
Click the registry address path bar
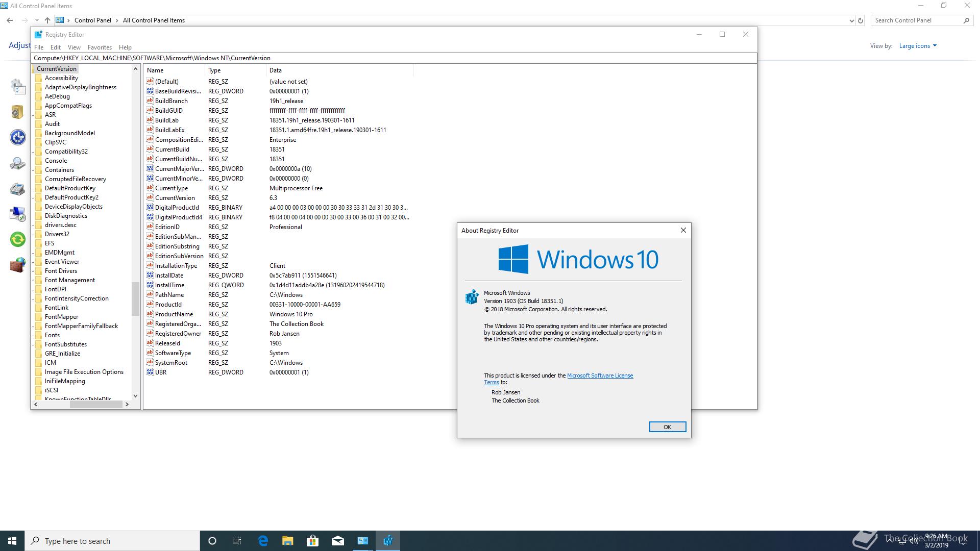pos(394,58)
